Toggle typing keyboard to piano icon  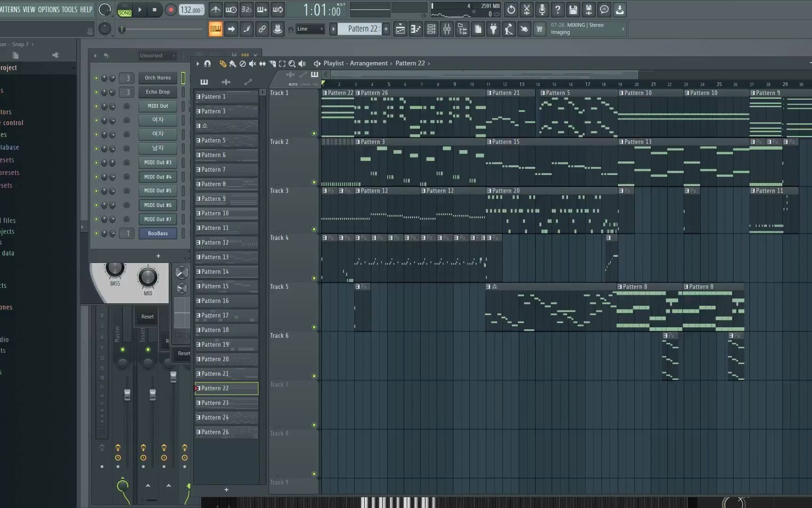tap(215, 29)
